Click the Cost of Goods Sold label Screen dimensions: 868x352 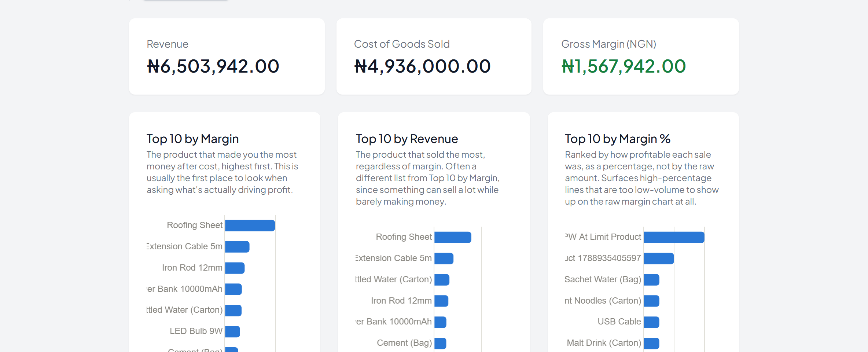pos(402,44)
